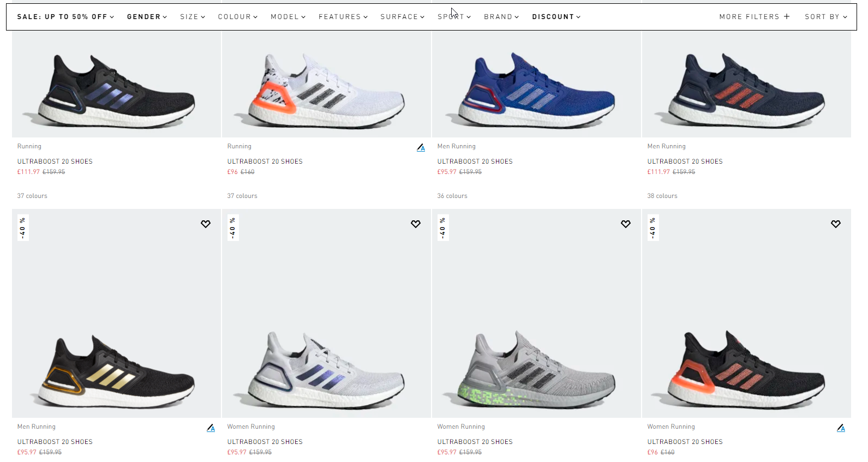Click wishlist heart on white shoe with blue stripes
The image size is (868, 462).
416,224
